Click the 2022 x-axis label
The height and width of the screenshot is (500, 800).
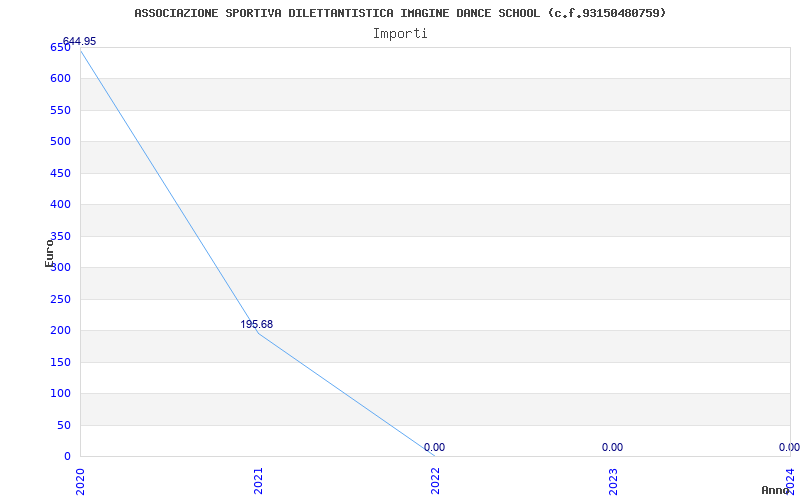tap(435, 481)
